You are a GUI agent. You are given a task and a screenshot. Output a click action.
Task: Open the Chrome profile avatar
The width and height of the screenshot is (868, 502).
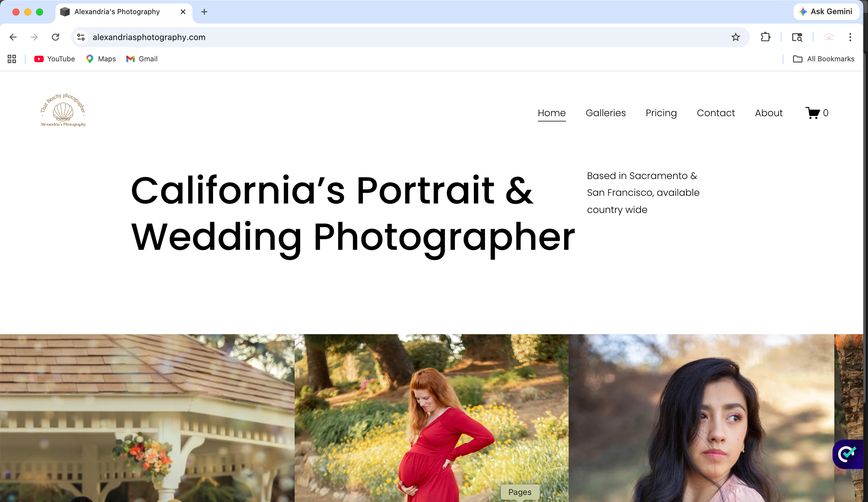coord(829,37)
